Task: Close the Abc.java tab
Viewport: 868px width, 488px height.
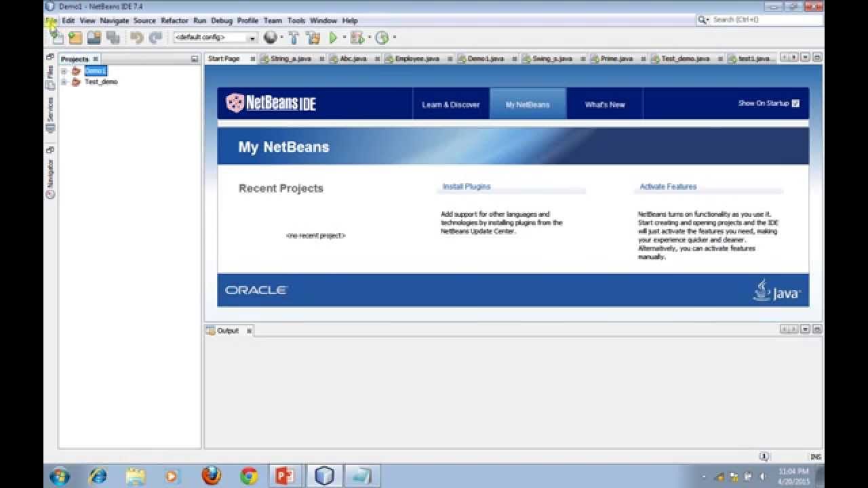Action: click(378, 59)
